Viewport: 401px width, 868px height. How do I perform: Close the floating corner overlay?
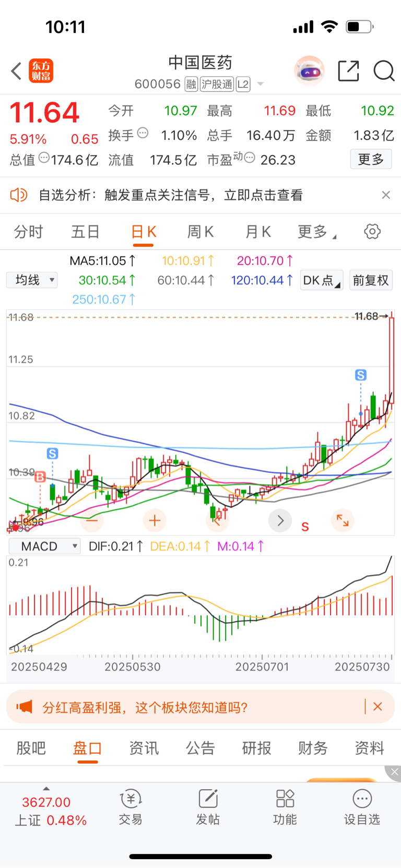[394, 772]
